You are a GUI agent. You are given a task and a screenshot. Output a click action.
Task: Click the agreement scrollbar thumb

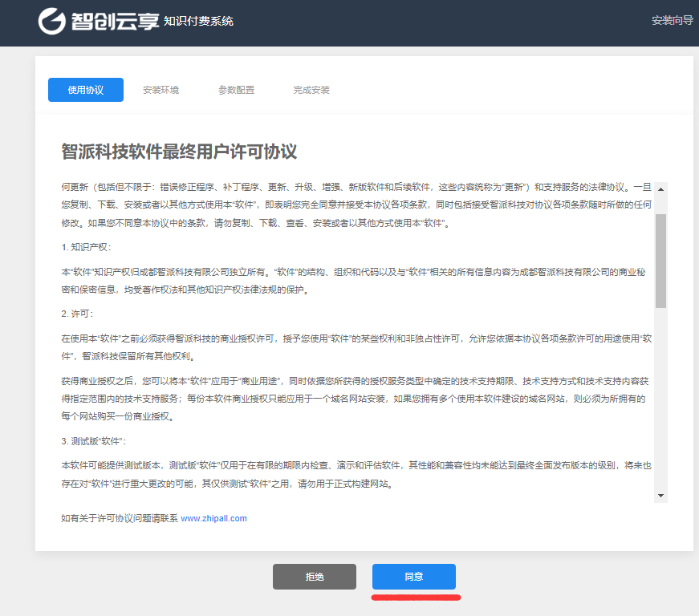660,261
